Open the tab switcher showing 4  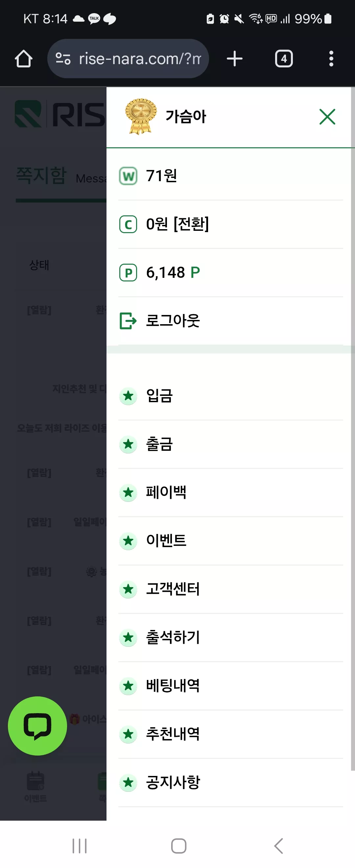[284, 59]
